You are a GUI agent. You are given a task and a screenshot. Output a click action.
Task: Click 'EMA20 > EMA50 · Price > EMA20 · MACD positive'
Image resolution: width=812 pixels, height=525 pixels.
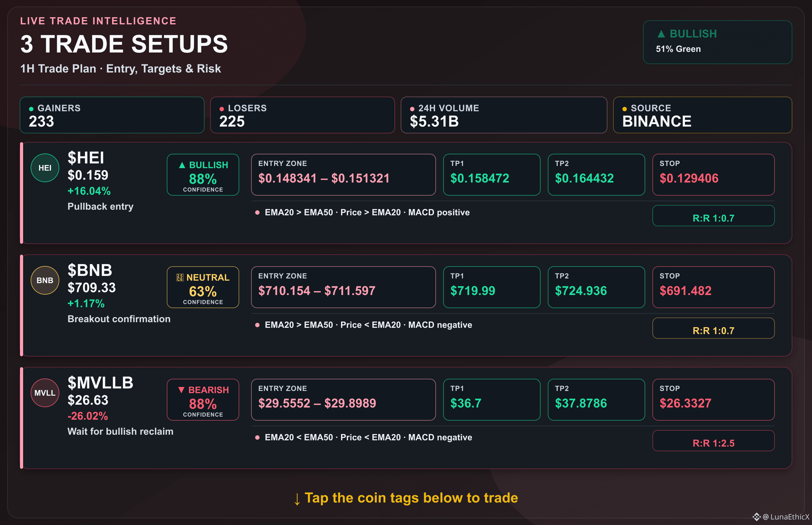[367, 212]
